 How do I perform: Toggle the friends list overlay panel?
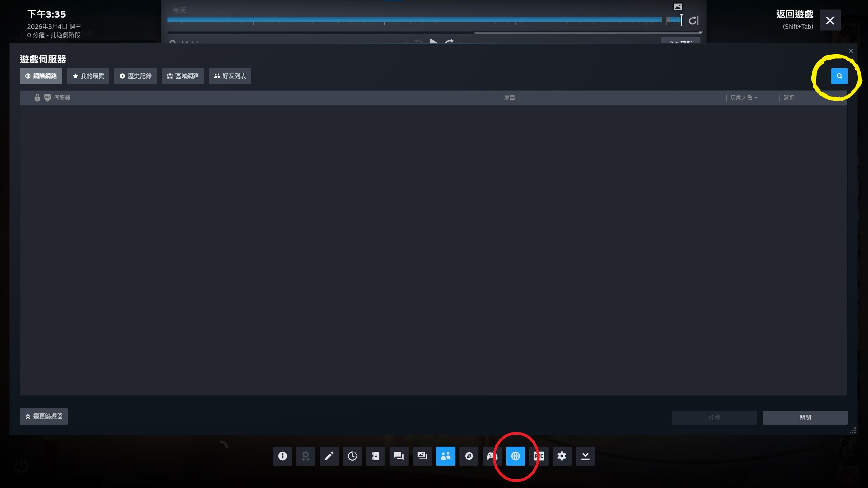[446, 456]
